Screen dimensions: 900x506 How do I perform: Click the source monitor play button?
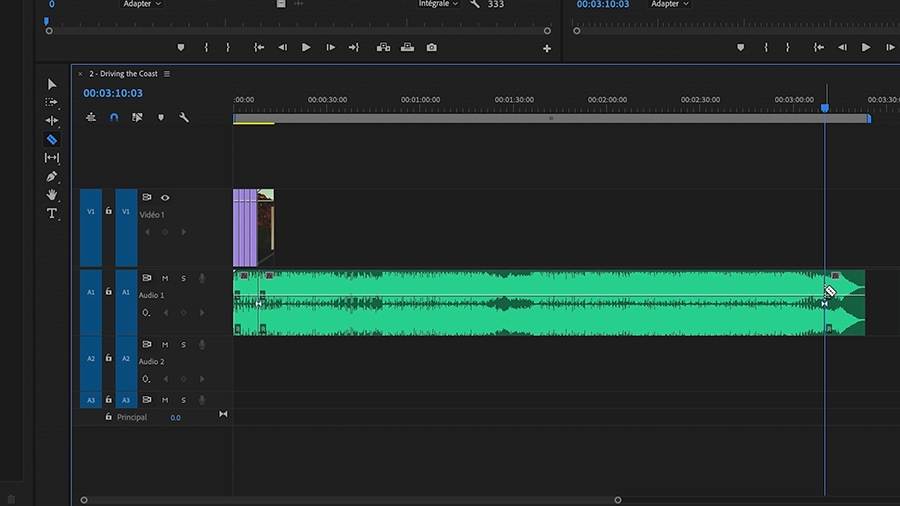pos(306,47)
